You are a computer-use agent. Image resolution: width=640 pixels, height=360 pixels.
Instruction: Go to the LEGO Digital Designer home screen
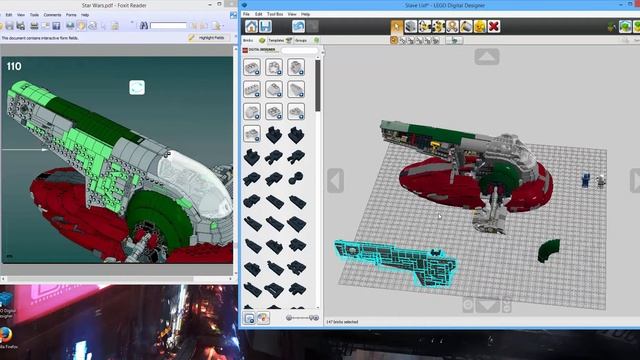click(251, 27)
